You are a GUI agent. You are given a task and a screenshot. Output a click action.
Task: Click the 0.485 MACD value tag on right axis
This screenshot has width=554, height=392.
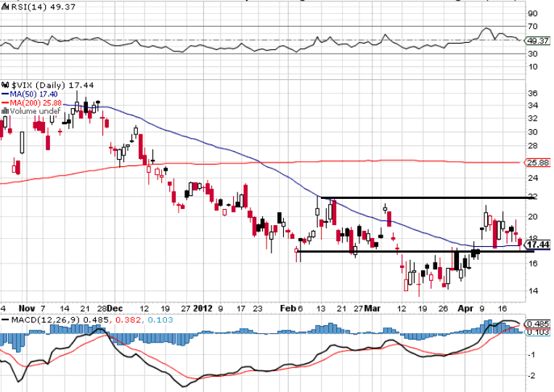pyautogui.click(x=537, y=324)
